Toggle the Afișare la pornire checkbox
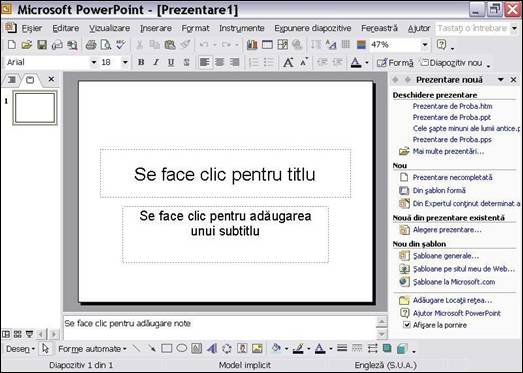This screenshot has width=523, height=373. [407, 325]
